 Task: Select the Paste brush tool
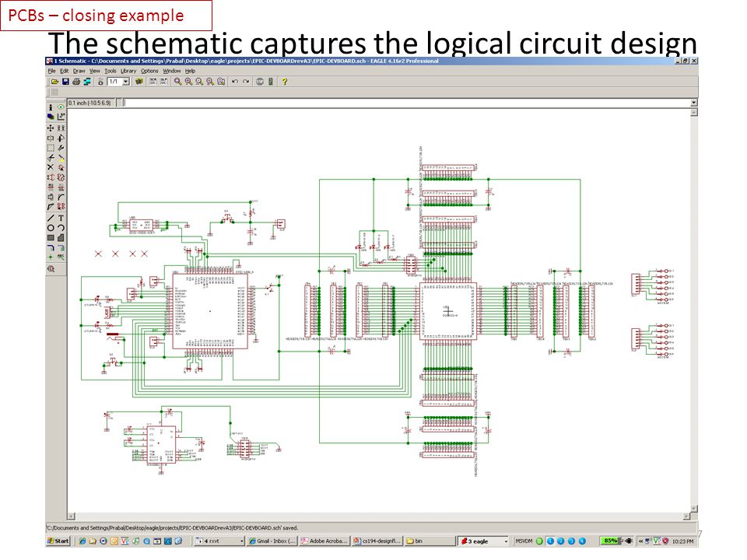(61, 158)
